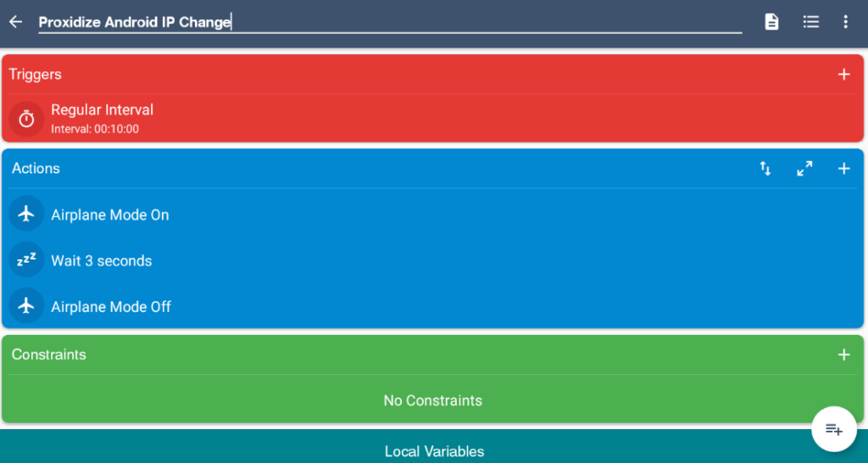Tap the No Constraints label

click(433, 400)
